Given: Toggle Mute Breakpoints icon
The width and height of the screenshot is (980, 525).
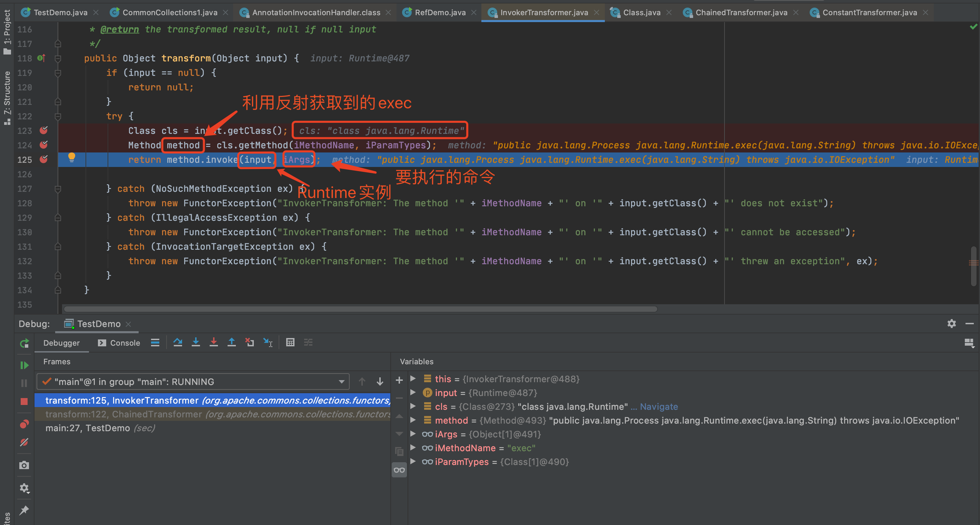Looking at the screenshot, I should click(x=24, y=442).
